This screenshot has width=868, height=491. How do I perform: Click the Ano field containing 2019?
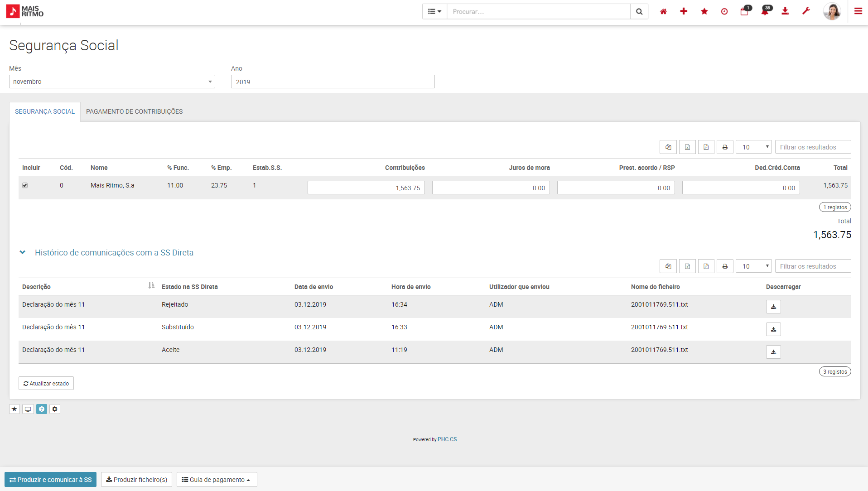333,82
